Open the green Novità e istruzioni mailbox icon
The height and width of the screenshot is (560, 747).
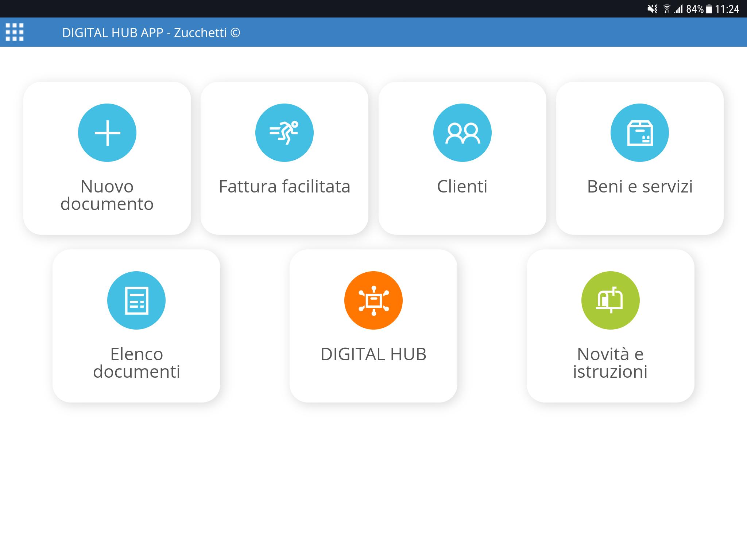611,300
